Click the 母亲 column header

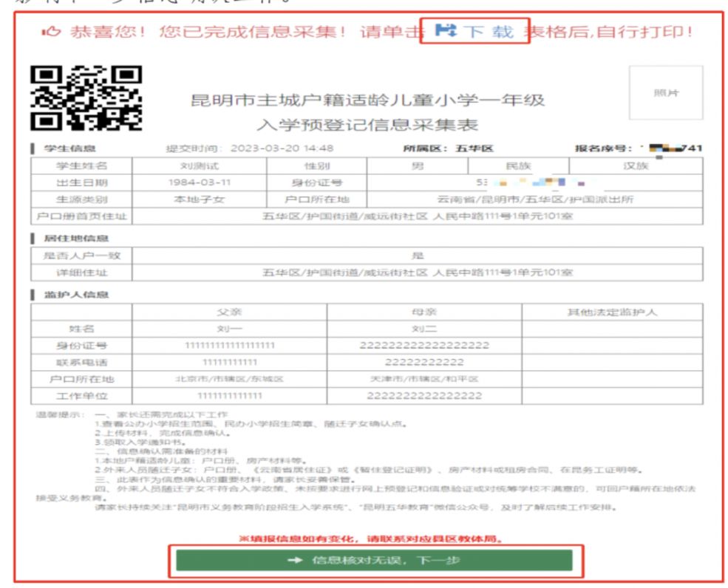tap(424, 312)
